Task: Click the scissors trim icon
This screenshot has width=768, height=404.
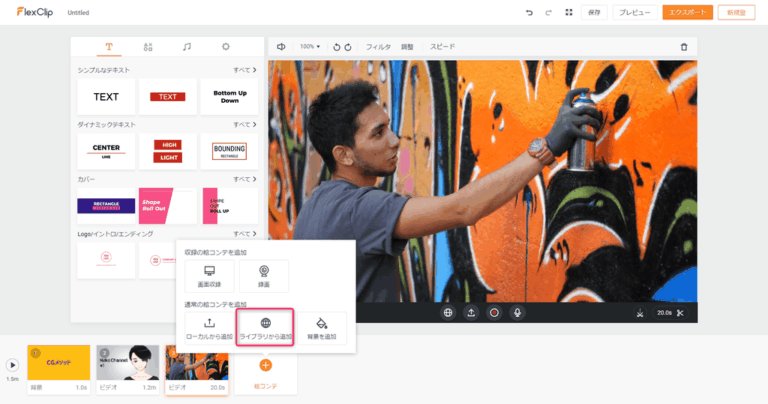Action: [679, 313]
